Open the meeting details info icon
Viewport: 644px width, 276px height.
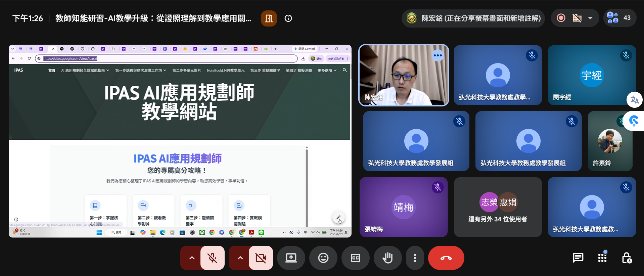(x=288, y=18)
